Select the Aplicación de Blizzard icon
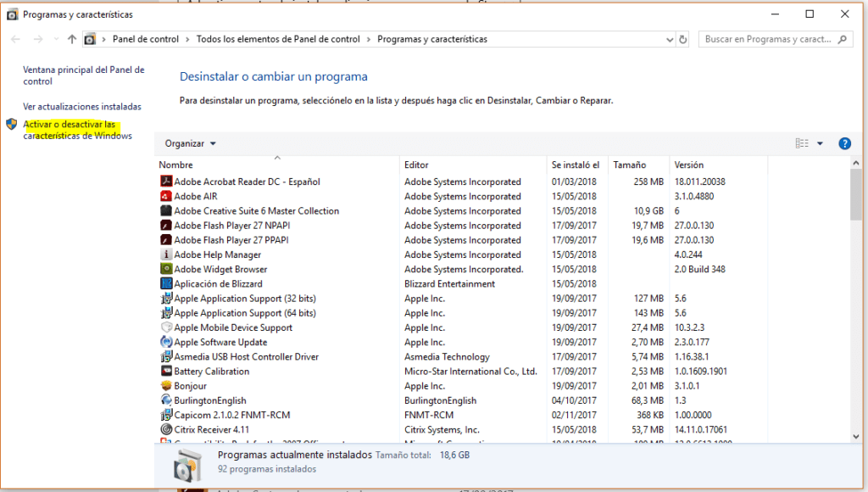This screenshot has width=868, height=492. 167,283
